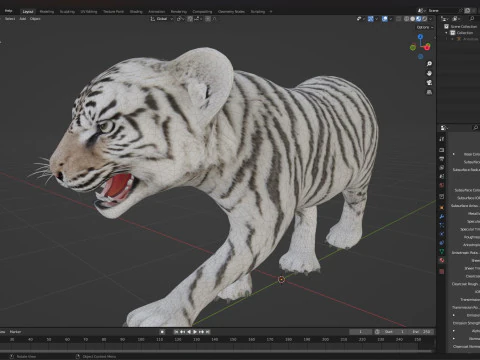Open the viewport shading options dropdown arrow

[x=431, y=19]
